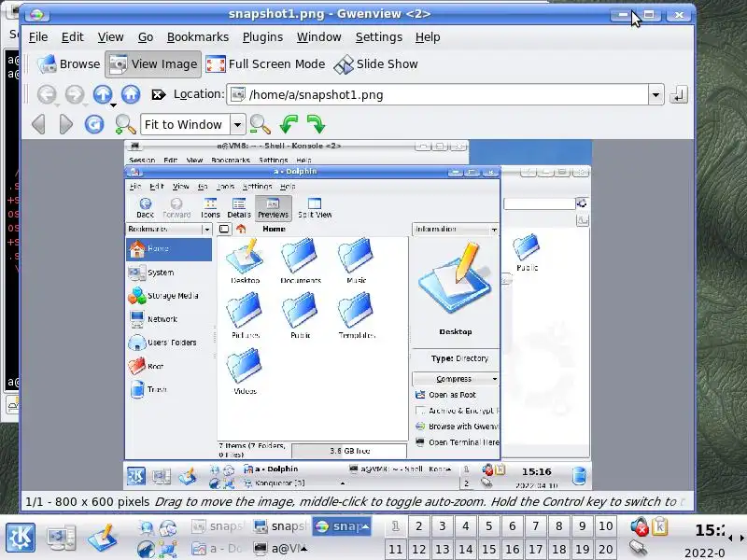Open the Edit menu
This screenshot has width=747, height=560.
[x=73, y=37]
